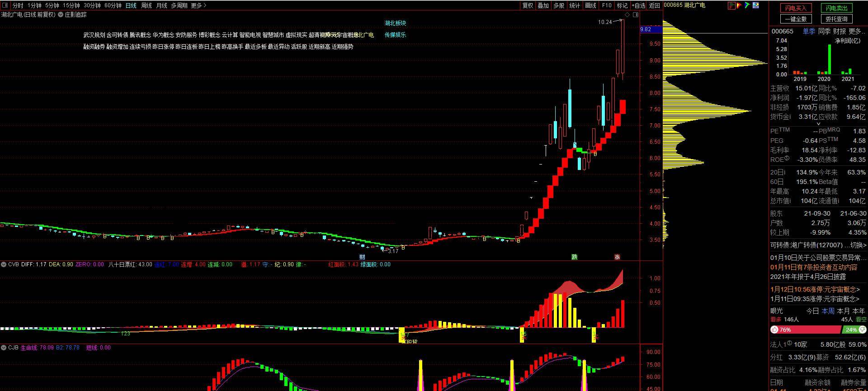Select 本周 in 眼光 poll
Viewport: 868px width, 391px height.
pyautogui.click(x=828, y=311)
